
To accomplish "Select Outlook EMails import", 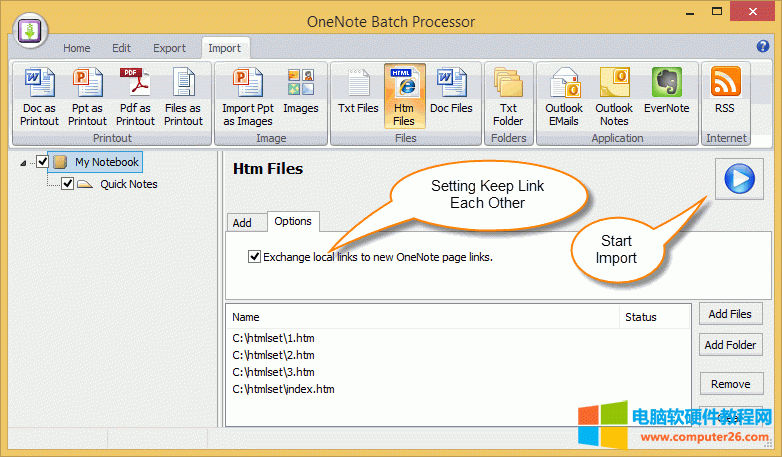I will click(x=564, y=97).
